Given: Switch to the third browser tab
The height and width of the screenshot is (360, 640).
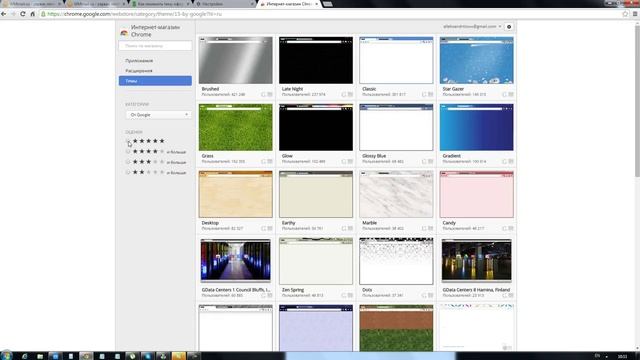Looking at the screenshot, I should coord(160,4).
